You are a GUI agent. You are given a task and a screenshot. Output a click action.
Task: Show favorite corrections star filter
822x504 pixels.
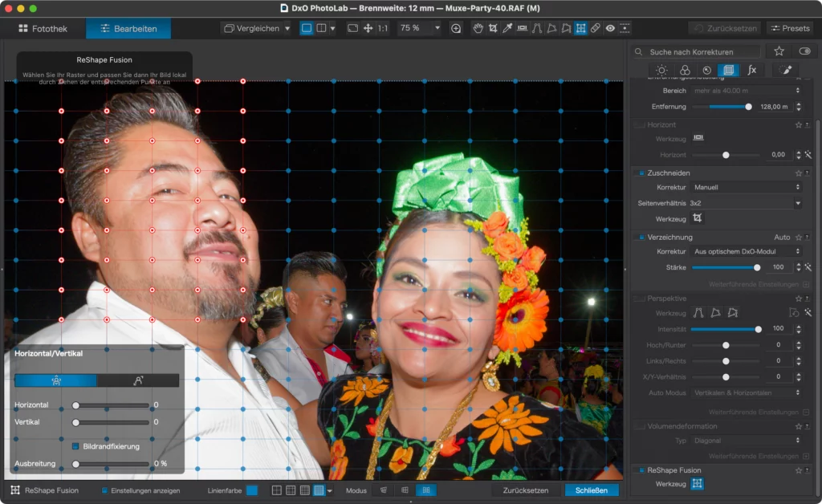779,51
